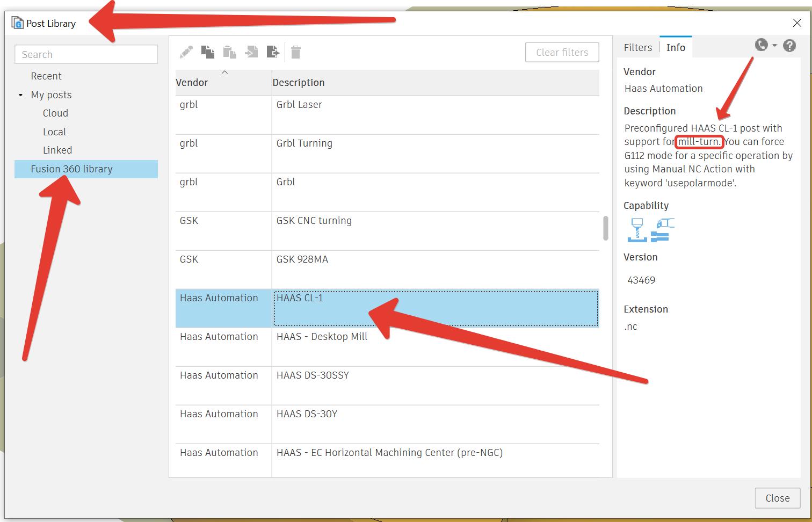Screen dimensions: 812x522
Task: Select the HAAS CL-1 post row
Action: [x=387, y=308]
